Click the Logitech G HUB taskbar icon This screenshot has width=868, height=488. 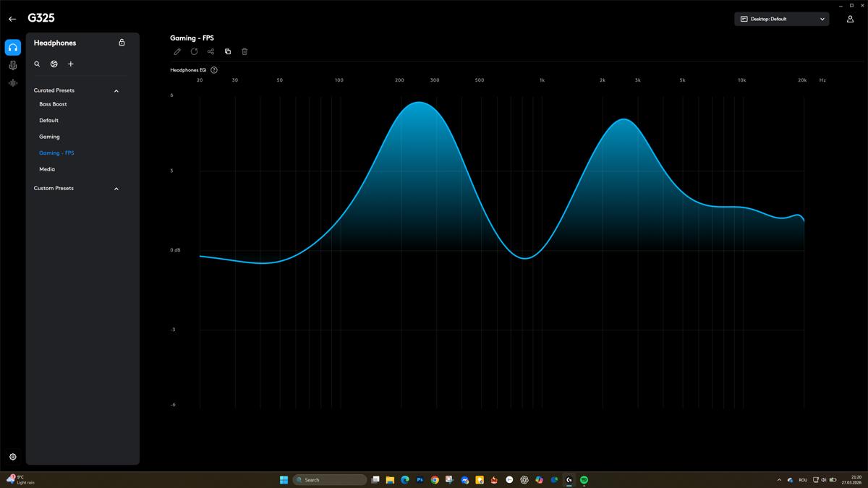[569, 479]
